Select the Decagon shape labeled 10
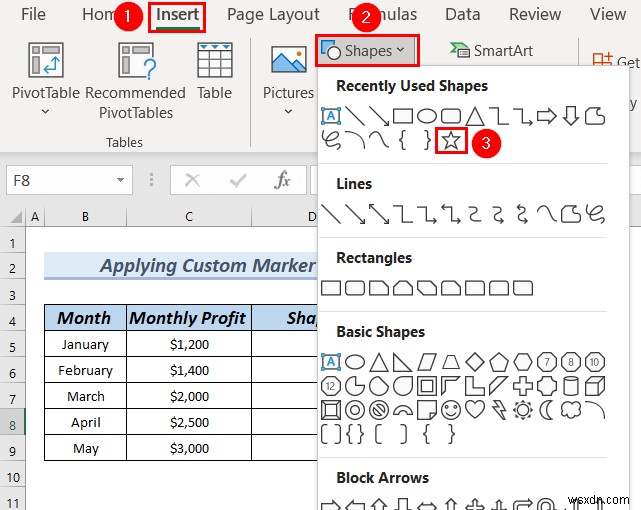The width and height of the screenshot is (641, 510). point(595,362)
